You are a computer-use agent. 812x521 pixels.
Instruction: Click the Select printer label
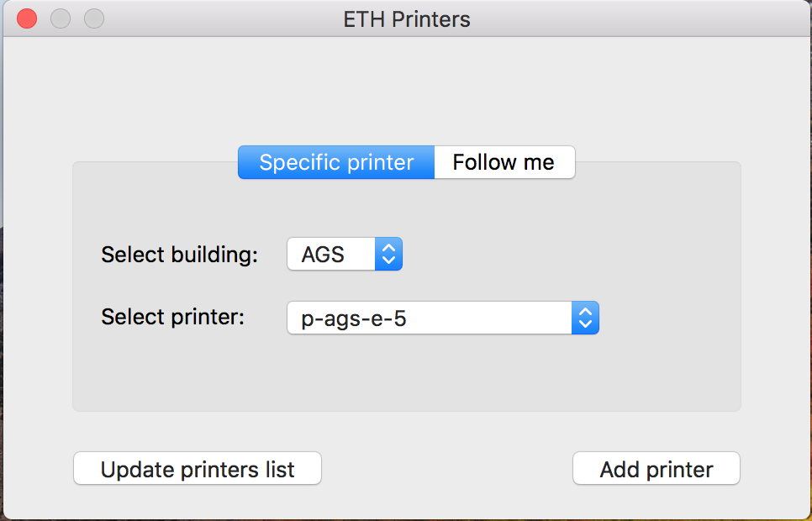coord(172,317)
